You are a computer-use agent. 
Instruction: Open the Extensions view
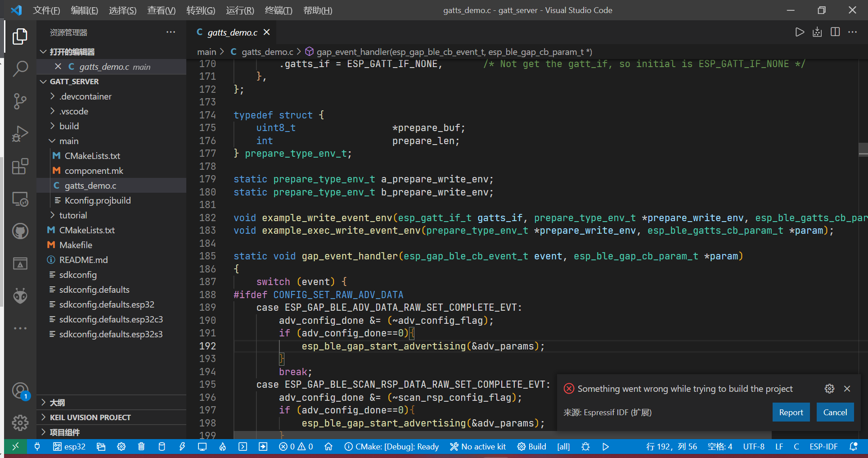tap(20, 166)
